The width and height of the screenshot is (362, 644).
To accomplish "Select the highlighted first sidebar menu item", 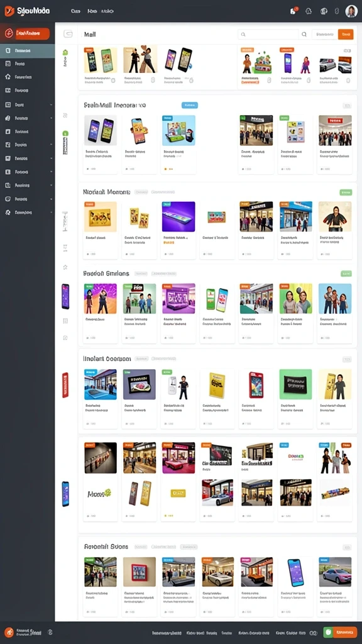I will coord(27,50).
